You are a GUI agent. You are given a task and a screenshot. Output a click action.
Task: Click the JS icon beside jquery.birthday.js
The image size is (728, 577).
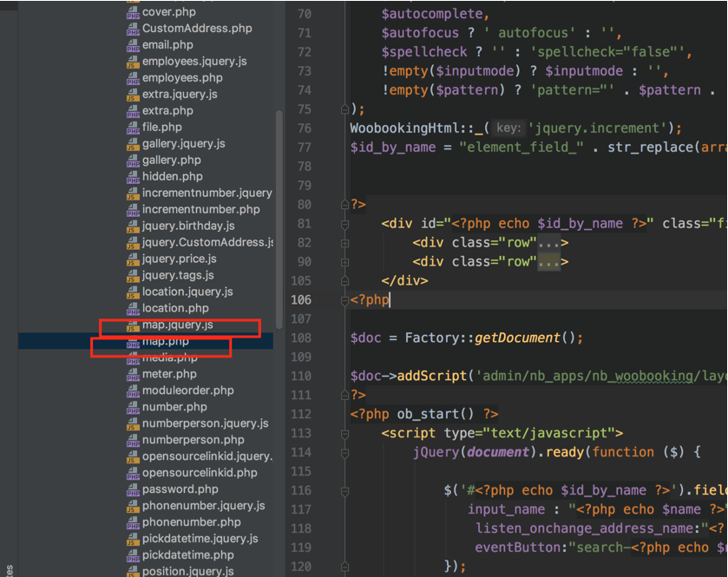coord(133,226)
